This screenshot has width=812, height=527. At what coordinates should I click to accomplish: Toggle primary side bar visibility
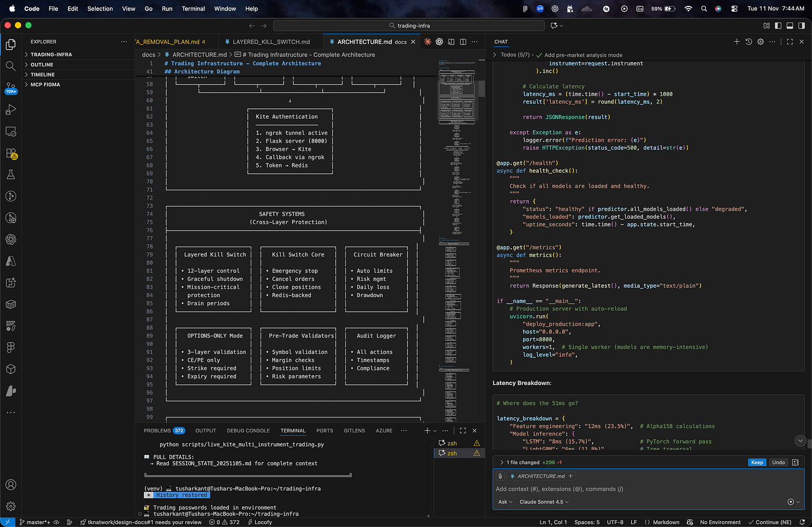[778, 26]
